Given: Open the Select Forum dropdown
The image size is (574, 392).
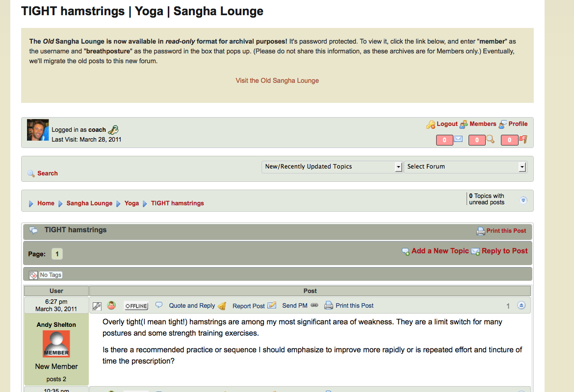Looking at the screenshot, I should coord(465,167).
